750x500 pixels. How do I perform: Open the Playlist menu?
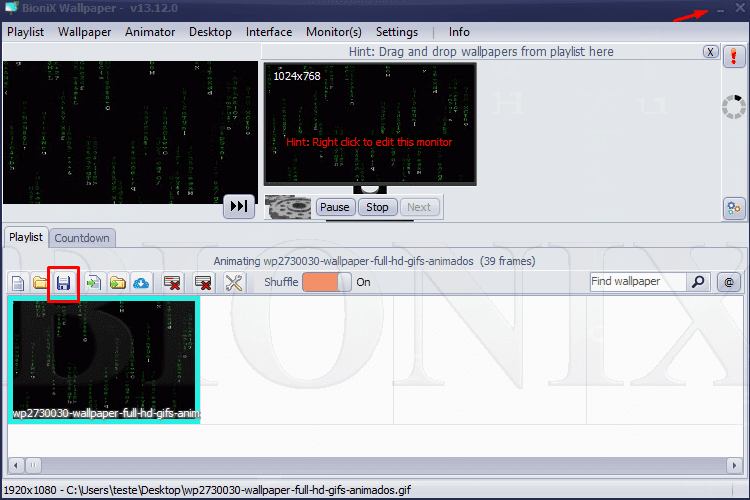(x=25, y=32)
